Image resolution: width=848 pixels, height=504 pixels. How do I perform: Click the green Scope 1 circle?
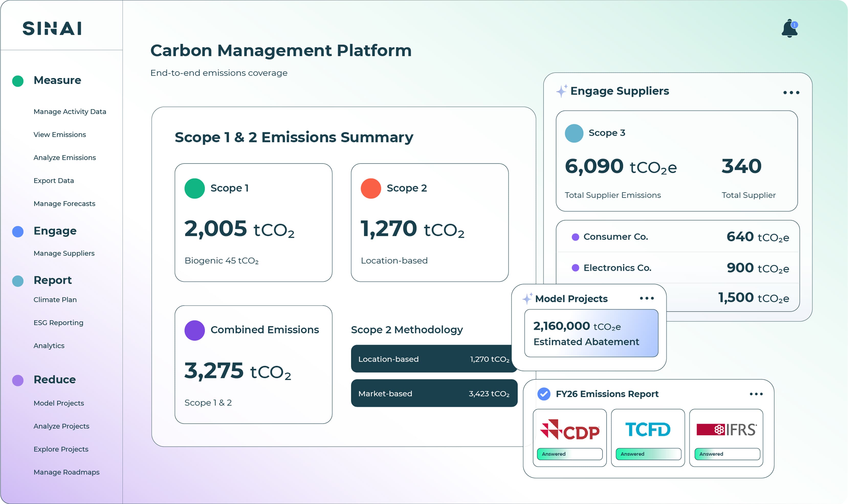[195, 188]
